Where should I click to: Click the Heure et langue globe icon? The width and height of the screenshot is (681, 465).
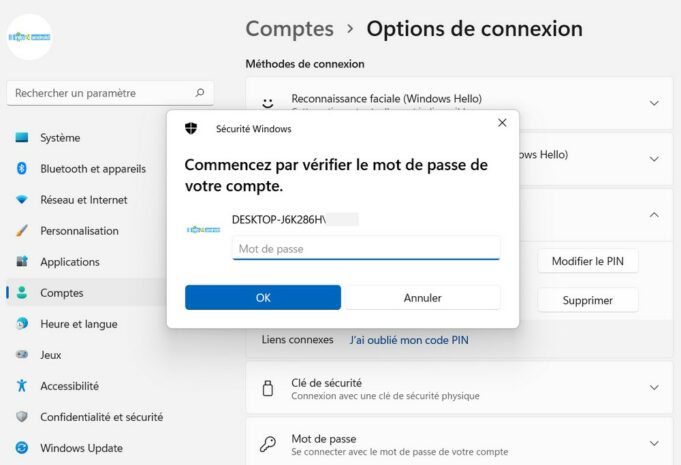click(22, 324)
